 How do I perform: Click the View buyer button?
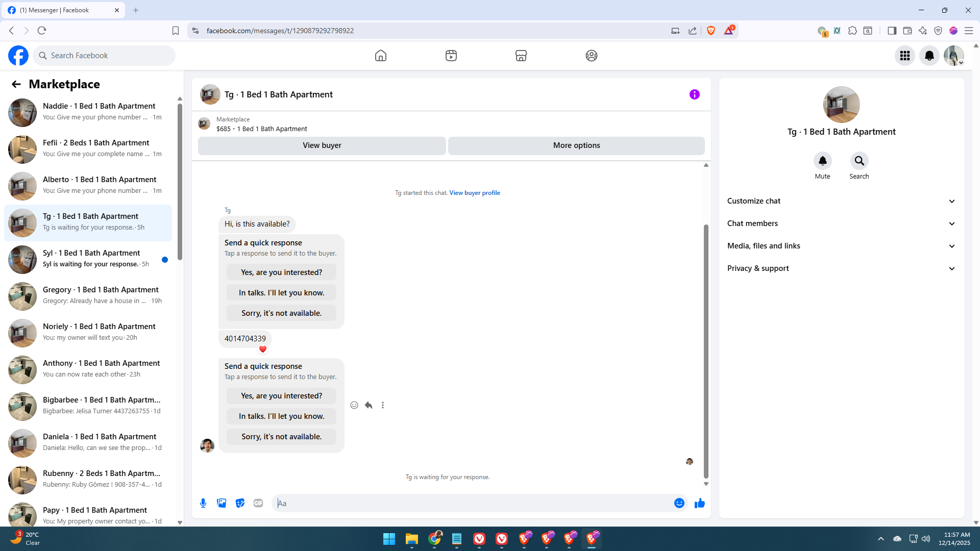pyautogui.click(x=322, y=145)
